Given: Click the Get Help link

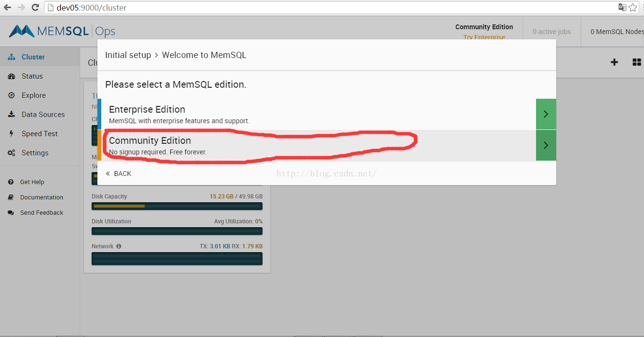Looking at the screenshot, I should coord(32,182).
